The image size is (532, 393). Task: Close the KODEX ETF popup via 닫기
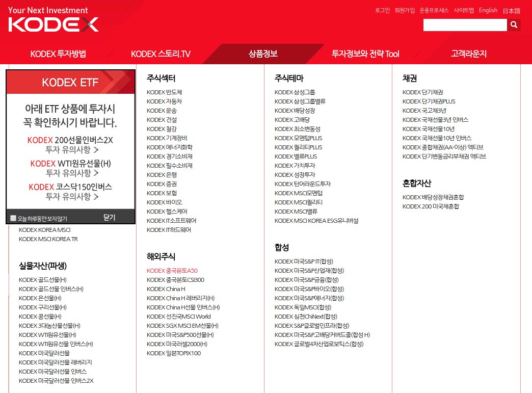pyautogui.click(x=109, y=218)
